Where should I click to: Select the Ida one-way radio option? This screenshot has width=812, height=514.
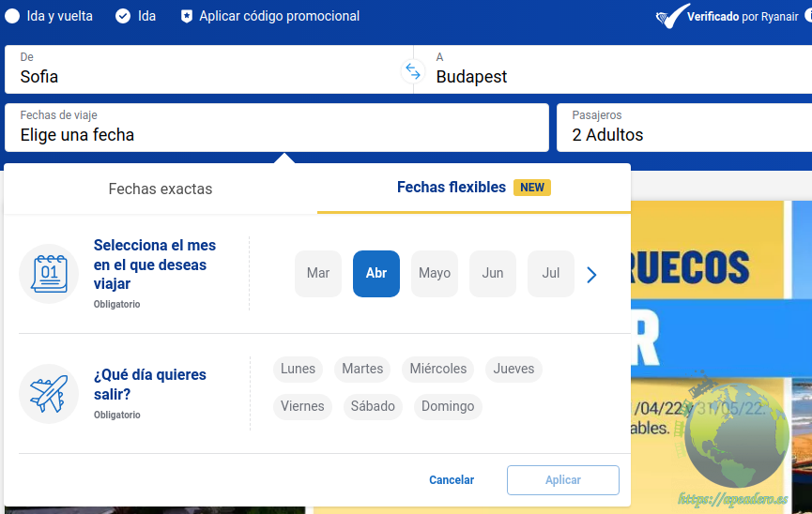point(123,16)
